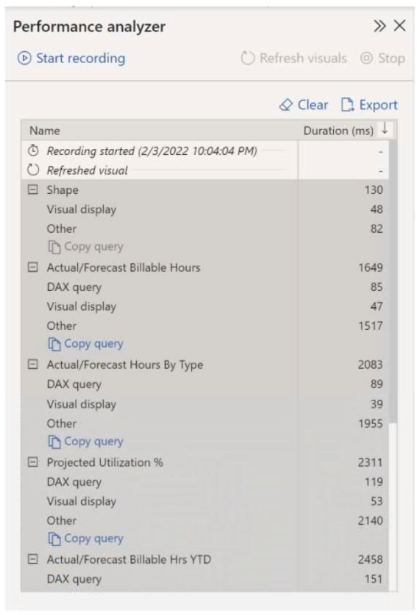
Task: Click Copy query link under Hours By Type
Action: pos(93,441)
